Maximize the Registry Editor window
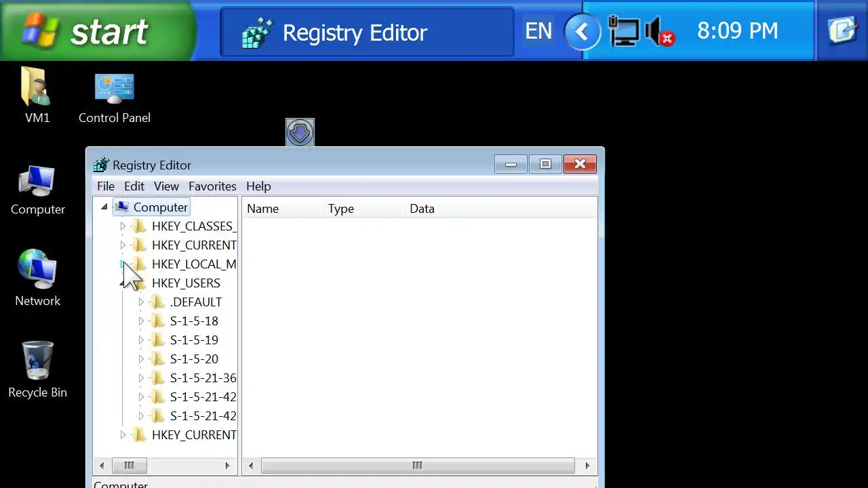 [545, 164]
